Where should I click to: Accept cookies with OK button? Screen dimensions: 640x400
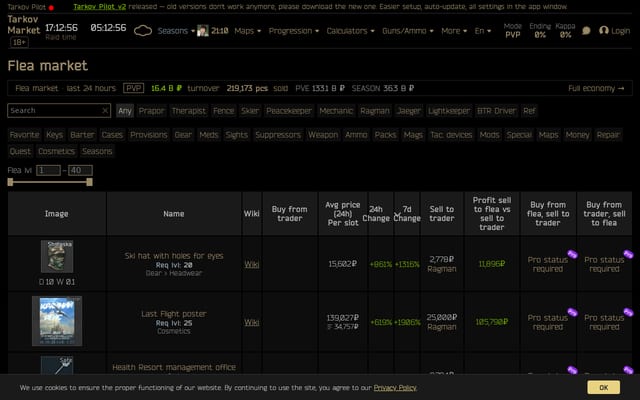[604, 387]
